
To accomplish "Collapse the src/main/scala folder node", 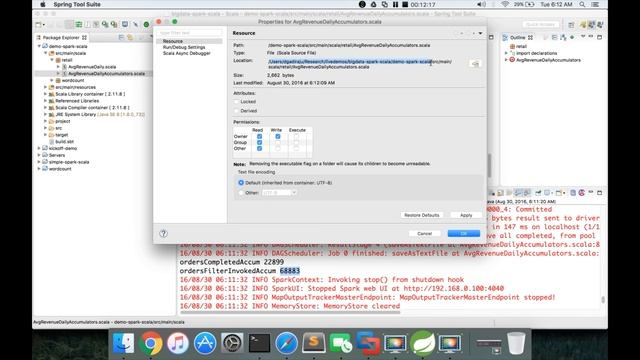I will 46,53.
